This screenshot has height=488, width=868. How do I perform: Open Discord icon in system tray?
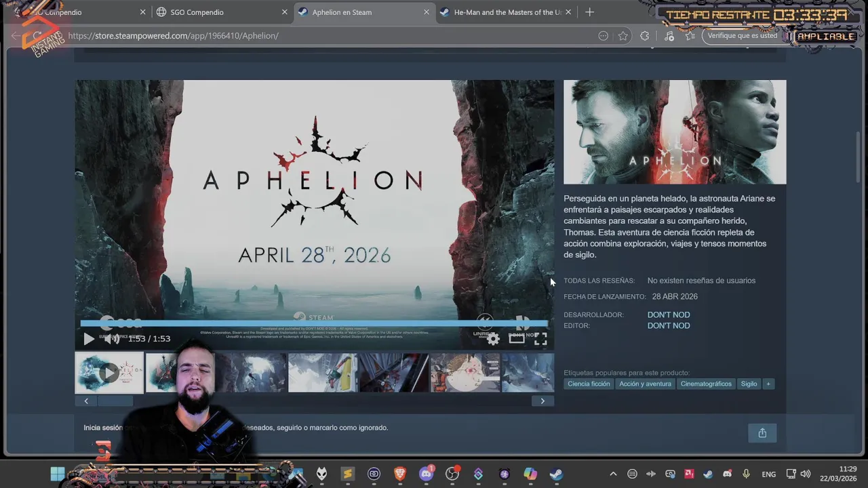tap(727, 474)
